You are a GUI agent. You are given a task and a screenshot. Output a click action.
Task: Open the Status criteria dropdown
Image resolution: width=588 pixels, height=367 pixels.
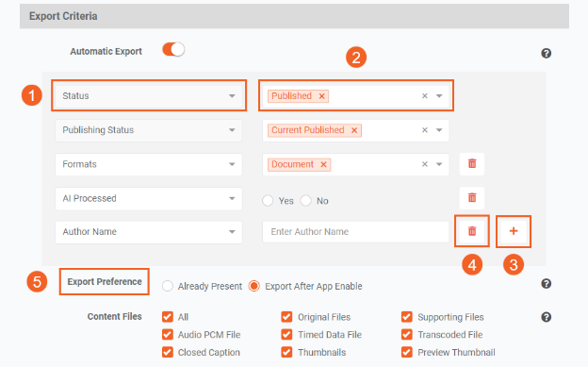click(149, 96)
